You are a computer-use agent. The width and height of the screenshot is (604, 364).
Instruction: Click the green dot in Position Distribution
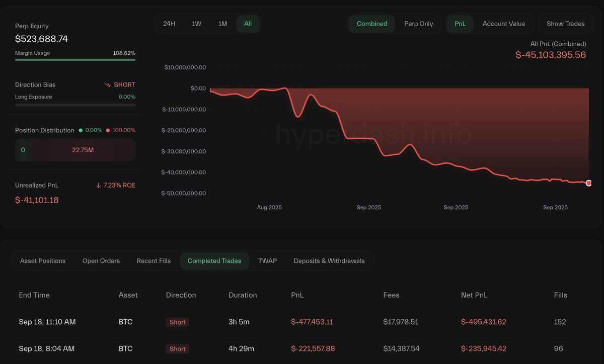pos(81,130)
